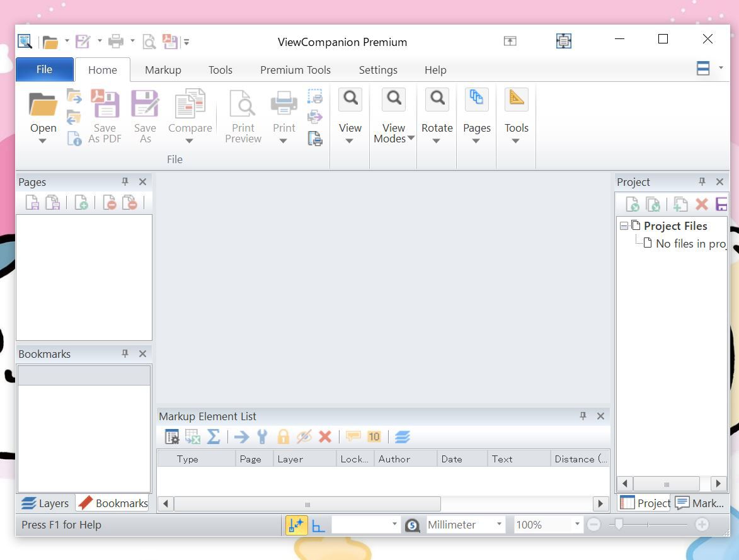Switch to the Tools ribbon tab
The height and width of the screenshot is (560, 739).
(x=220, y=70)
